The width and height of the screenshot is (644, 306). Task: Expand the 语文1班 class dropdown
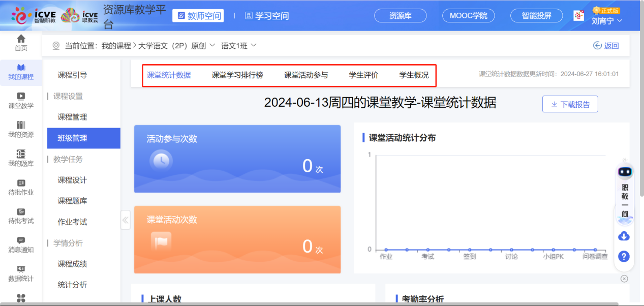point(254,46)
